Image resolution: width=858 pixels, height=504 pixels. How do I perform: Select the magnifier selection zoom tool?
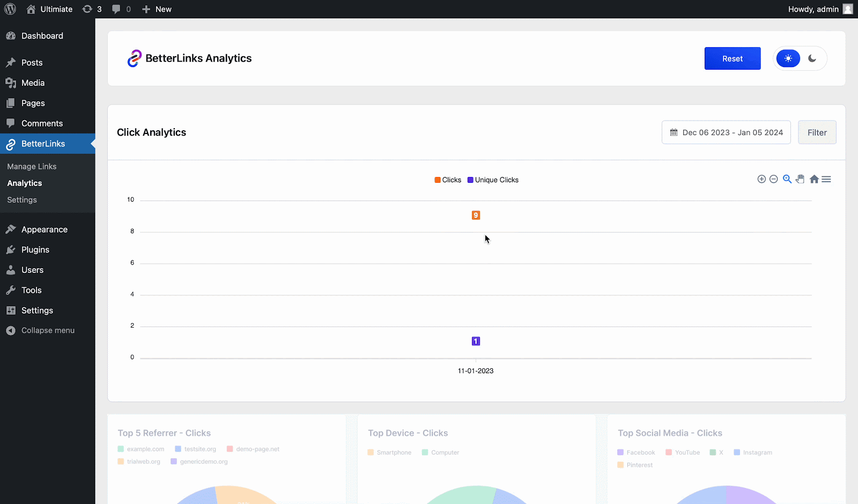pyautogui.click(x=787, y=179)
